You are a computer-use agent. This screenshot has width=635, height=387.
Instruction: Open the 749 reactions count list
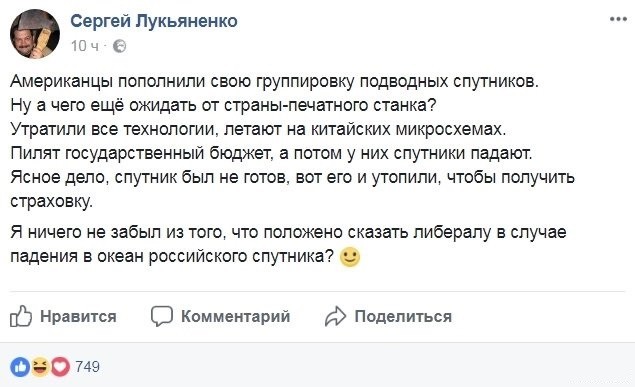[87, 367]
